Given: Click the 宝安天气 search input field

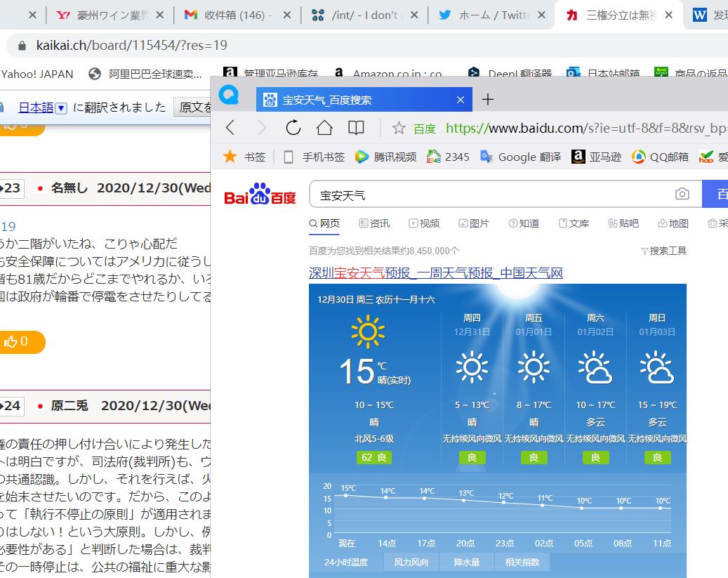Looking at the screenshot, I should [x=491, y=195].
